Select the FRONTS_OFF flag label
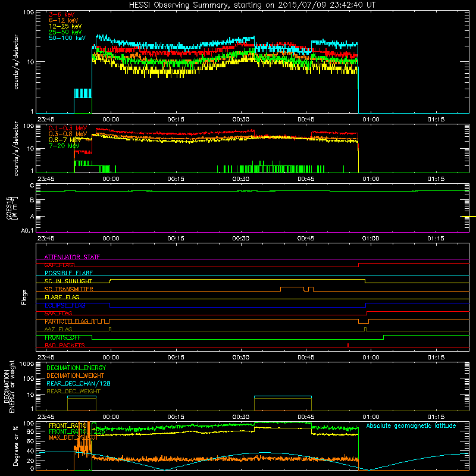This screenshot has height=476, width=476. coord(62,337)
